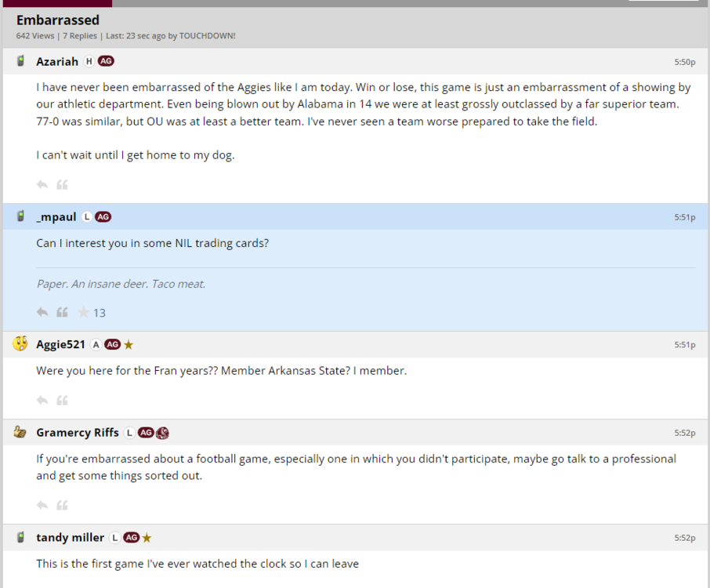Click the reply arrow on _mpaul's post

tap(42, 312)
